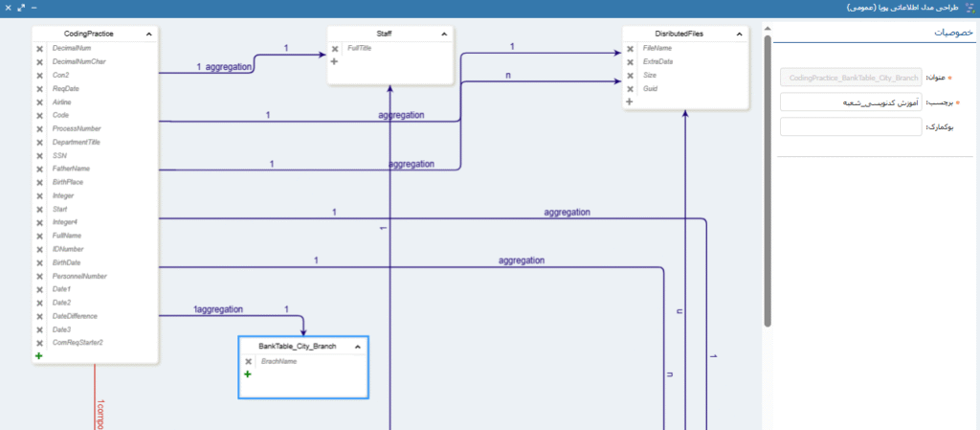Add a field to BankTable_City_Branch
The image size is (980, 430).
coord(248,374)
